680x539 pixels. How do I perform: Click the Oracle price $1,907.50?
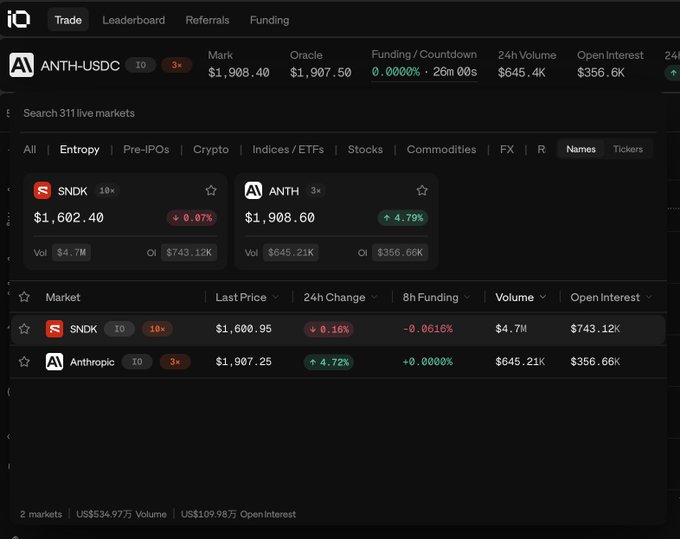click(x=320, y=73)
